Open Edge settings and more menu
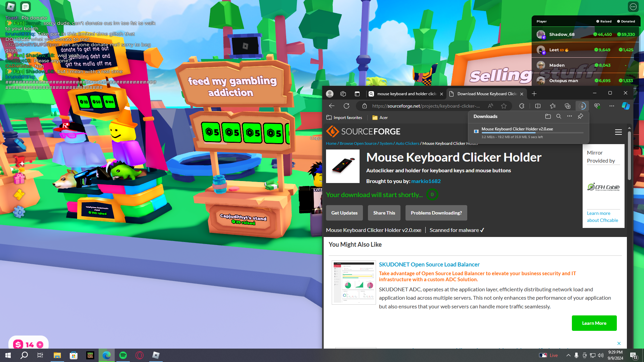644x362 pixels. pyautogui.click(x=611, y=106)
